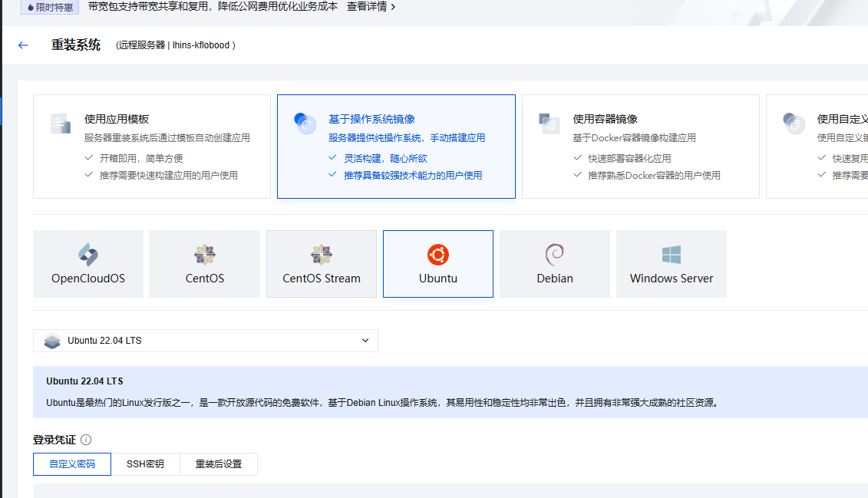Click the Windows Server logo icon

(x=672, y=255)
